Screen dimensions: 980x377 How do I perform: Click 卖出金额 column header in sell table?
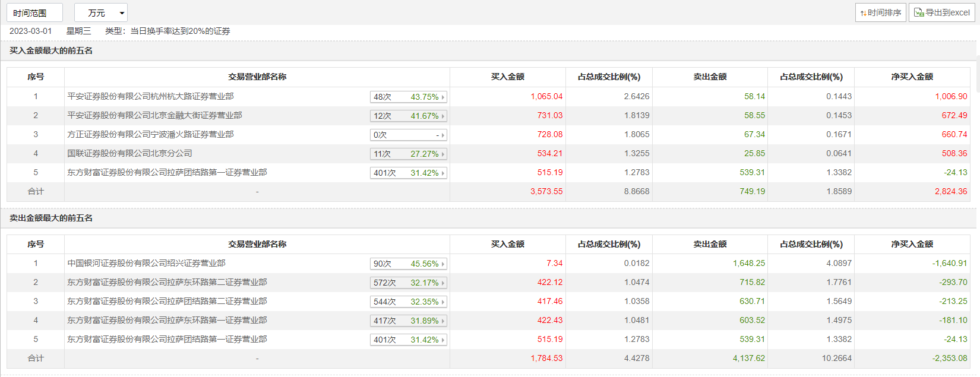pos(710,244)
